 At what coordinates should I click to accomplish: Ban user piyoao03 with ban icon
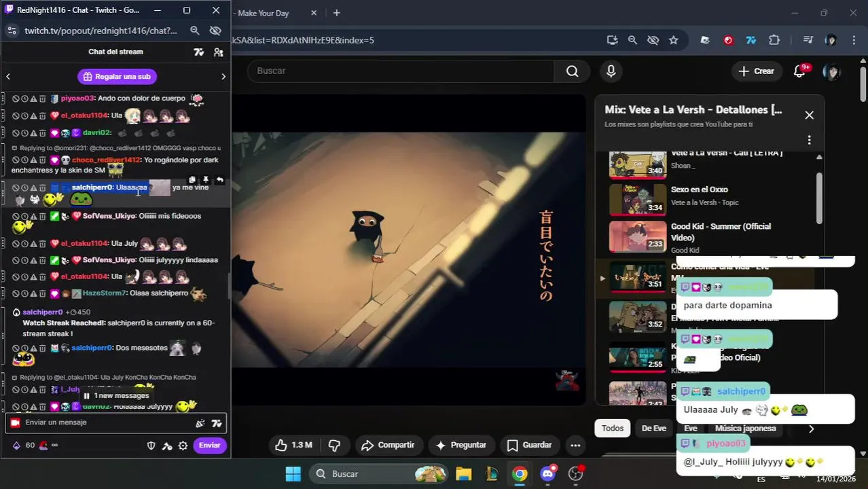click(x=16, y=98)
